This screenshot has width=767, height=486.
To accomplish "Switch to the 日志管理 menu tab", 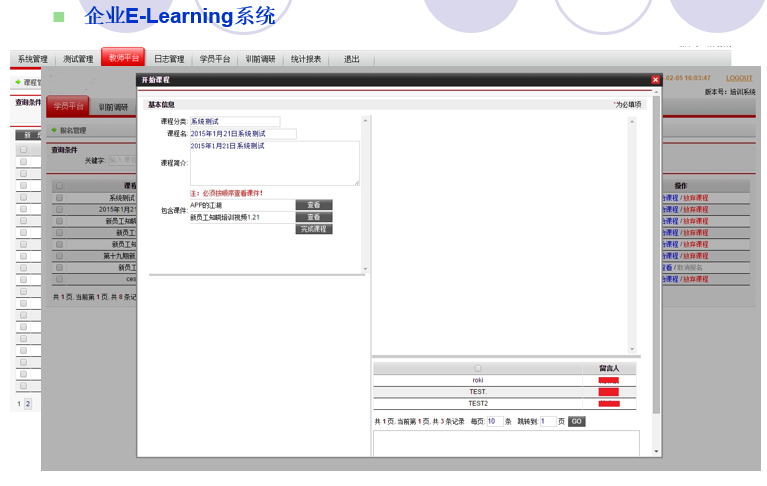I will (168, 59).
